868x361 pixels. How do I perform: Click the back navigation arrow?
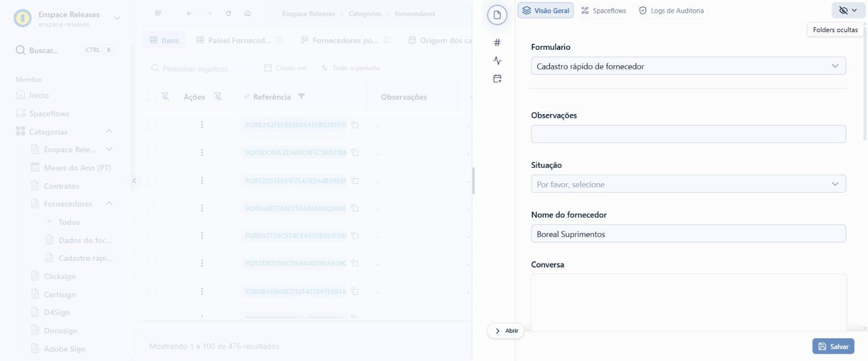(x=190, y=13)
